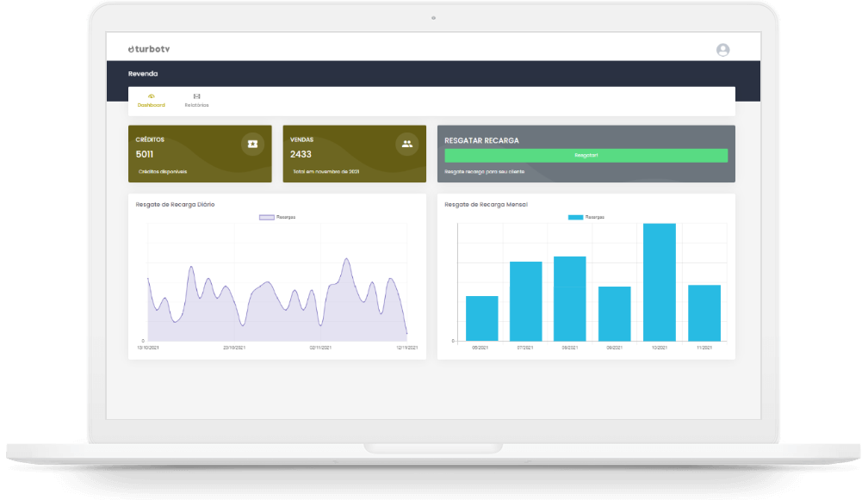The height and width of the screenshot is (500, 868).
Task: Click the ticket icon on Créditos card
Action: 252,144
